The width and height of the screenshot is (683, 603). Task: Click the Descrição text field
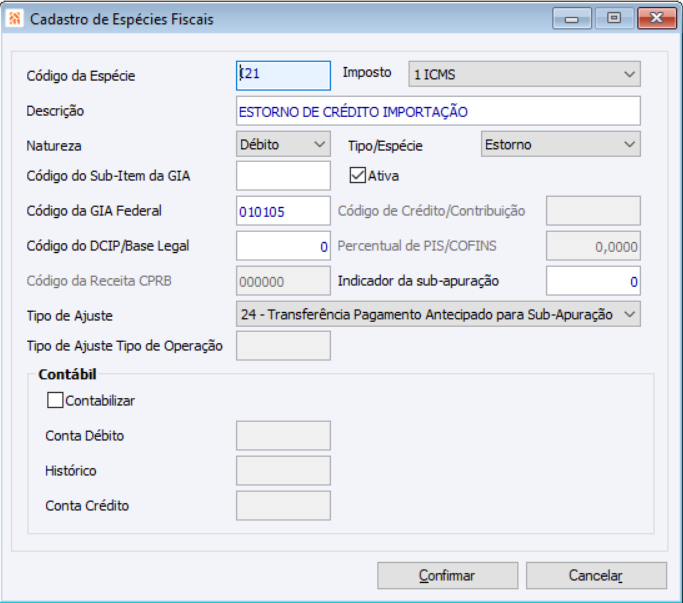tap(438, 111)
